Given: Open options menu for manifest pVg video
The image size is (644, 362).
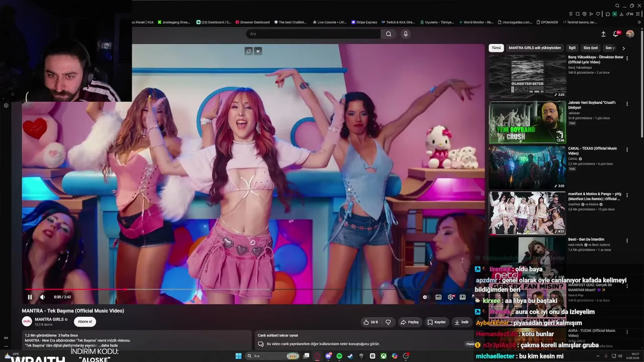Looking at the screenshot, I should (627, 195).
